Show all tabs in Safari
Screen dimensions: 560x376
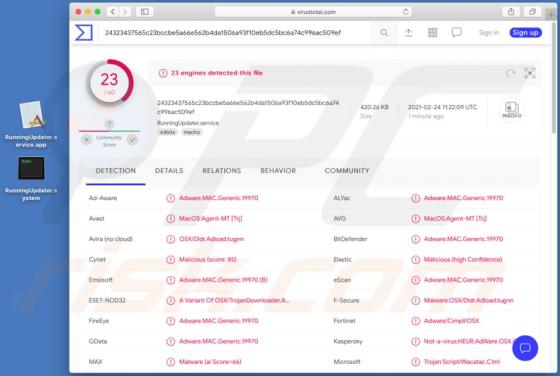(532, 12)
